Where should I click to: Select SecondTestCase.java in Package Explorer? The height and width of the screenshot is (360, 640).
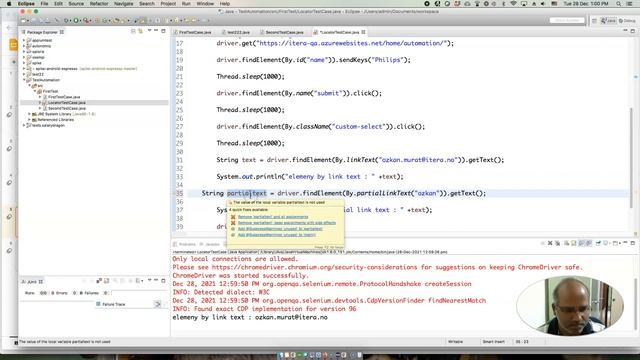tap(67, 109)
